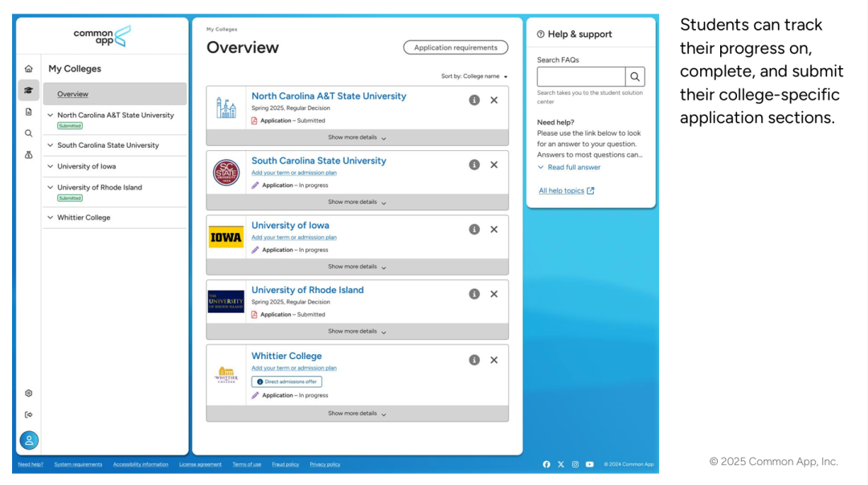Expand South Carolina State University in sidebar

pos(51,145)
